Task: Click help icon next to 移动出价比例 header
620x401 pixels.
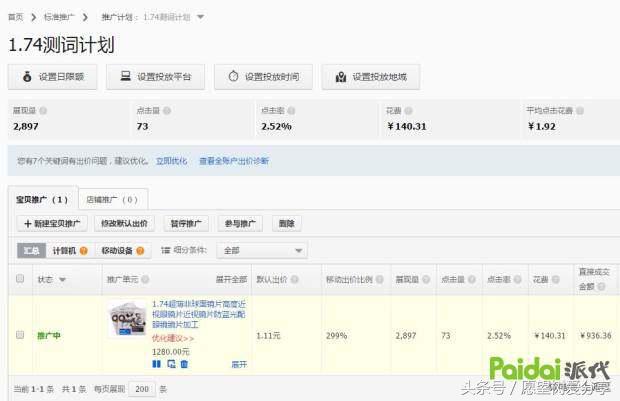Action: 380,279
